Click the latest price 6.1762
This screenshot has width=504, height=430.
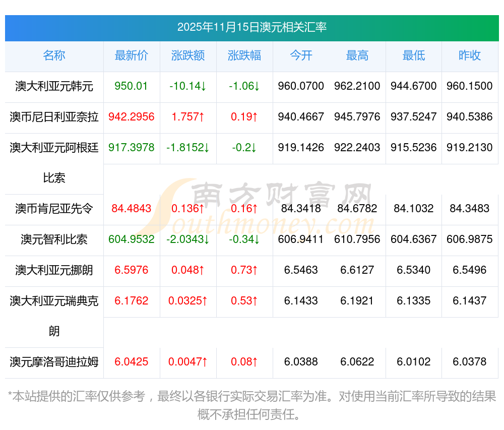(131, 301)
